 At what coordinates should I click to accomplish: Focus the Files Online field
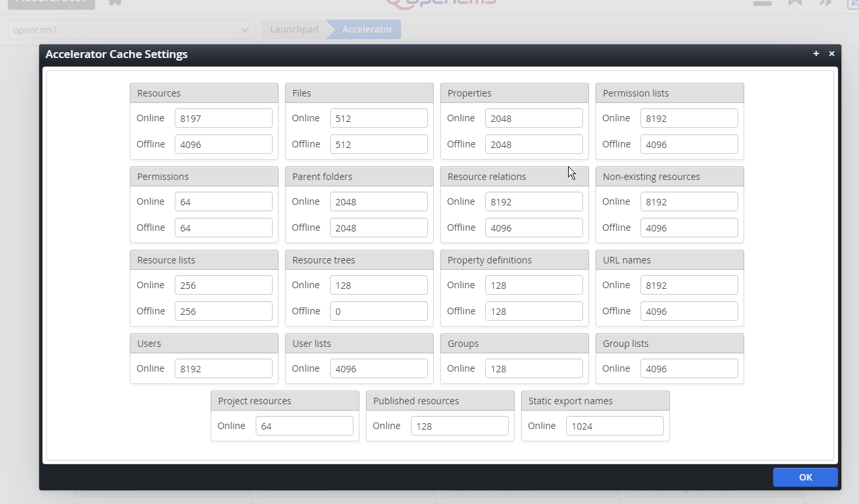point(379,118)
